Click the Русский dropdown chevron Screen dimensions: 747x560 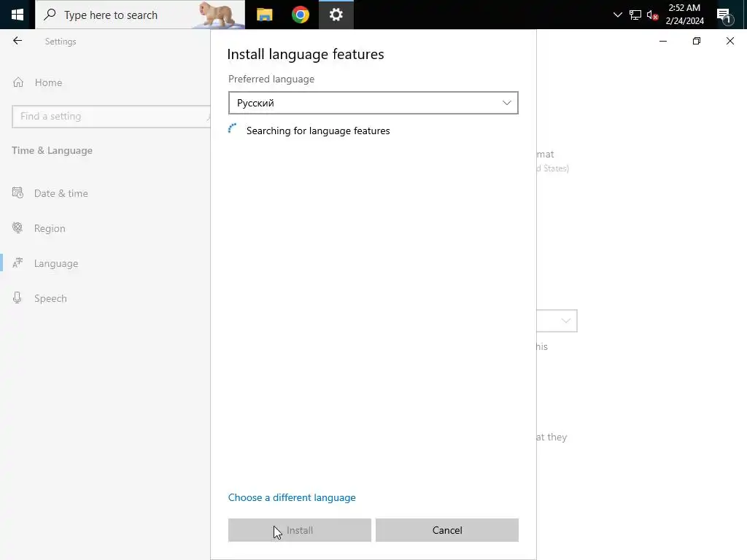(x=506, y=103)
